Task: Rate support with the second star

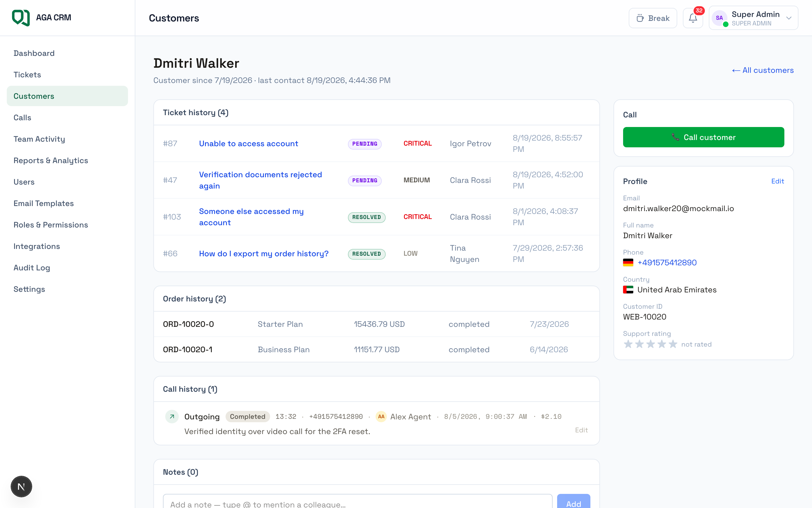Action: coord(639,344)
